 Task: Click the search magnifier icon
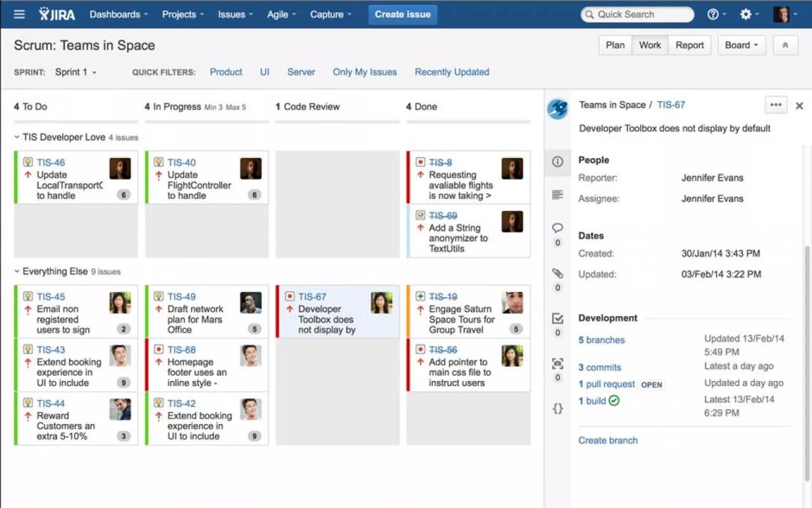tap(589, 14)
